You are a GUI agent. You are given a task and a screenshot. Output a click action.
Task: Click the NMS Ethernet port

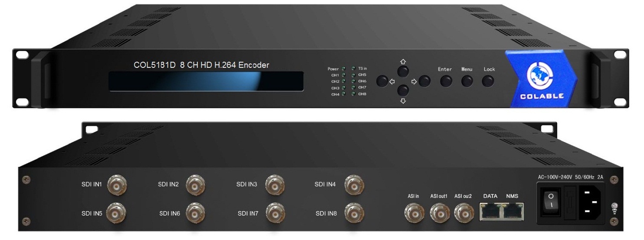[513, 211]
